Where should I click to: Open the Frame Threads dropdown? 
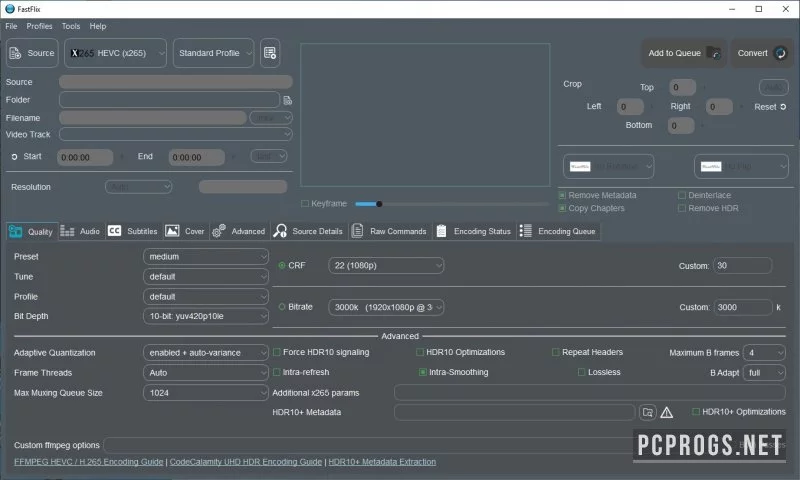206,373
